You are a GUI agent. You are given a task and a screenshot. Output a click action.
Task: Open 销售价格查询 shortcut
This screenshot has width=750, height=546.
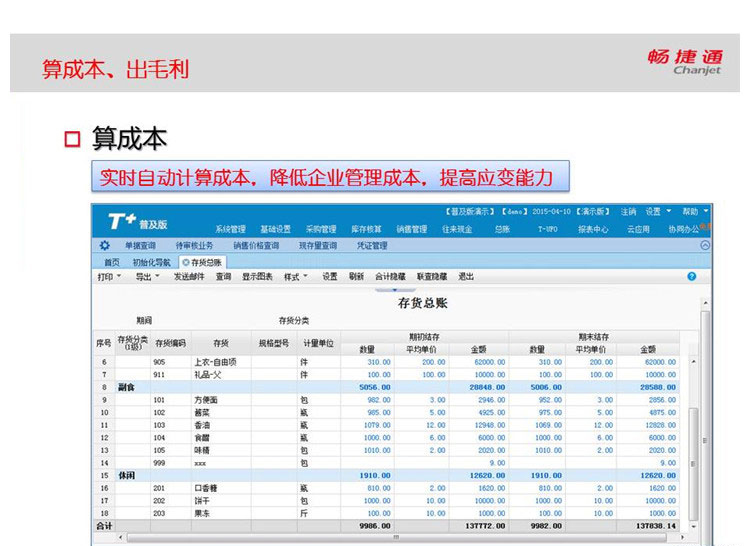click(256, 245)
